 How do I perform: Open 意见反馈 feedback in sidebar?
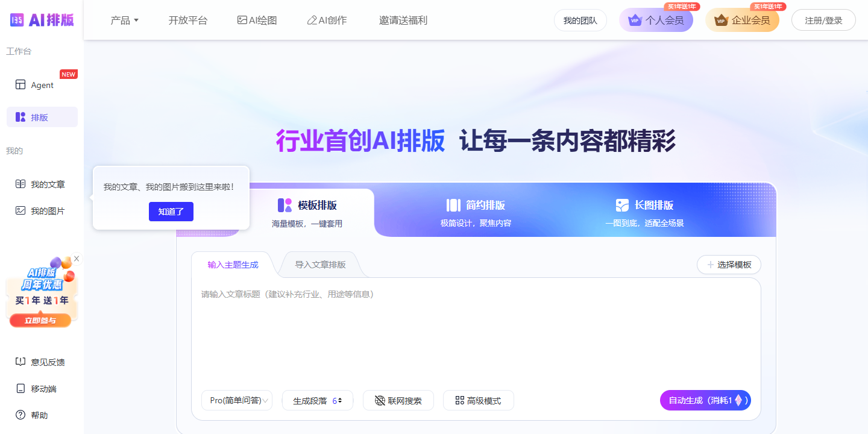click(42, 362)
